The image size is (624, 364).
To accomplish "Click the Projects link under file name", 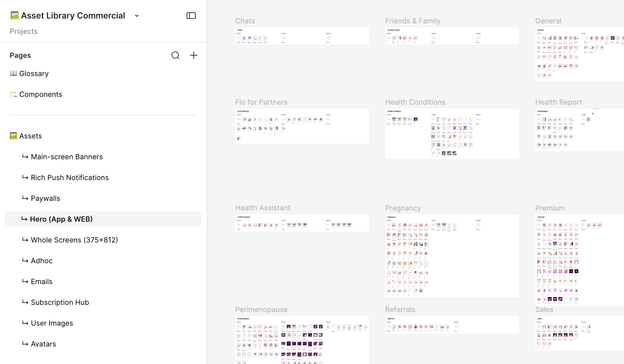I will (x=24, y=31).
